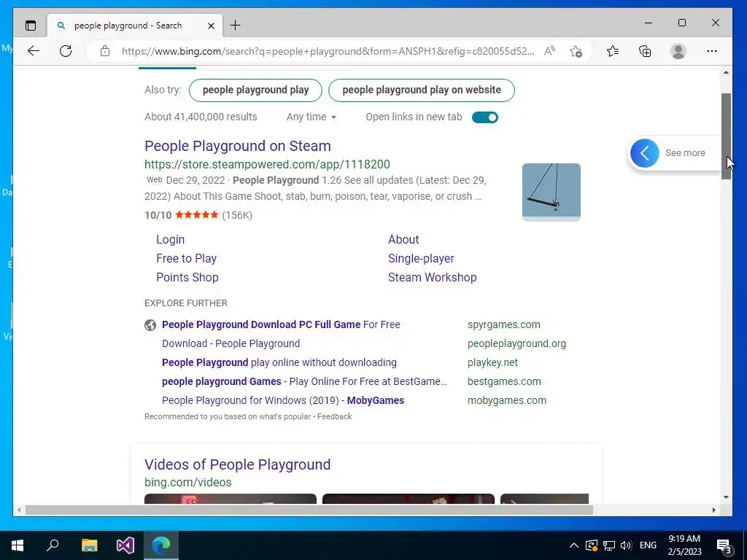Open File Explorer from taskbar
747x560 pixels.
click(89, 545)
